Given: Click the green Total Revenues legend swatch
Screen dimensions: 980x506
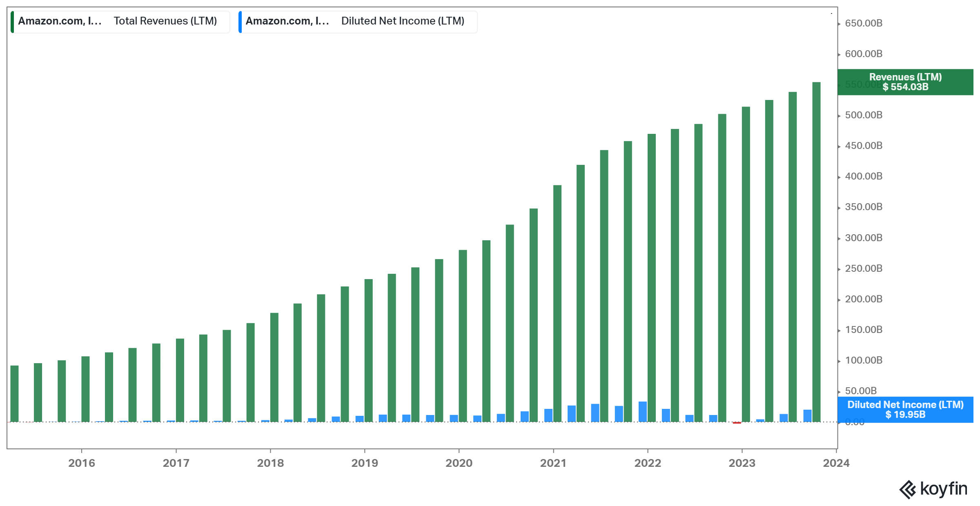Looking at the screenshot, I should tap(12, 22).
